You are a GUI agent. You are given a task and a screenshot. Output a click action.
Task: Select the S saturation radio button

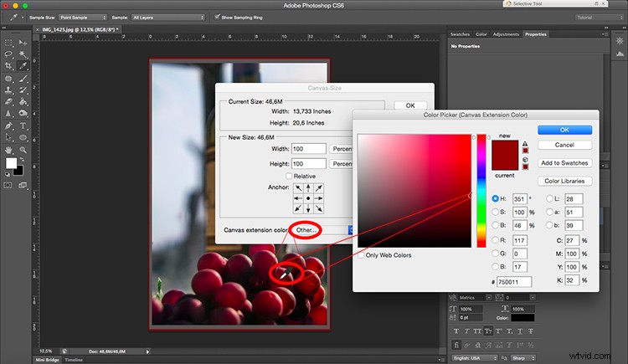(495, 212)
